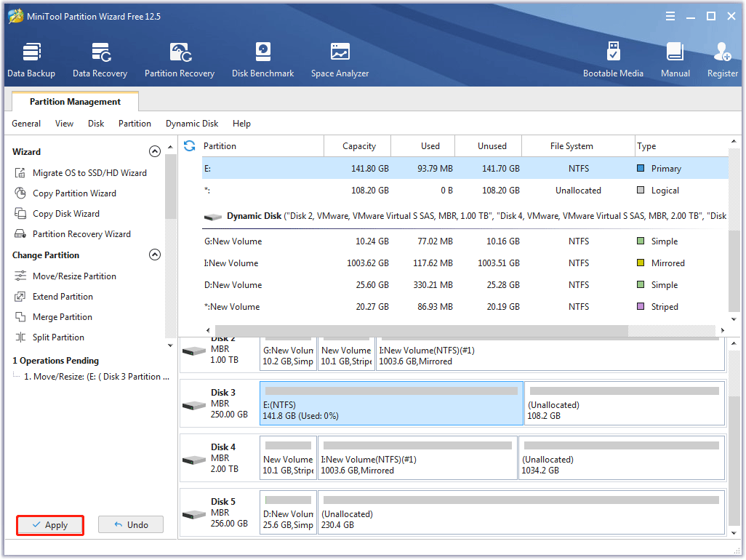The width and height of the screenshot is (746, 560).
Task: Sort by the Capacity column header
Action: click(x=357, y=146)
